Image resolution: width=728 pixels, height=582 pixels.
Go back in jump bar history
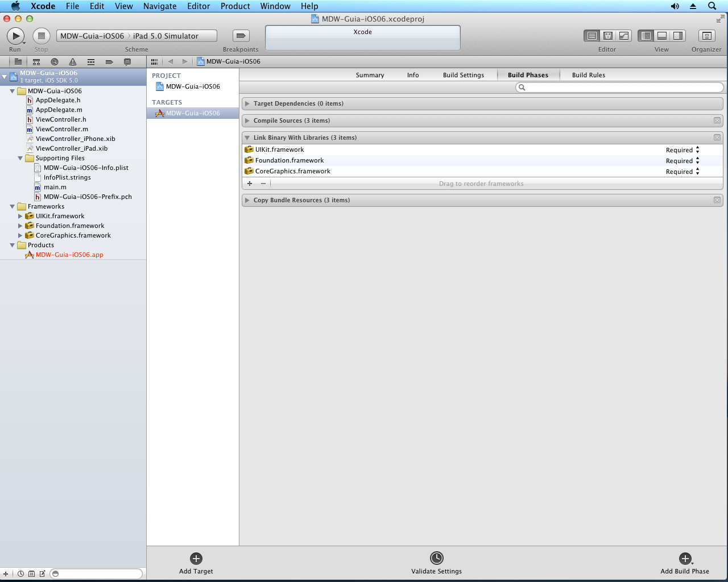click(170, 61)
